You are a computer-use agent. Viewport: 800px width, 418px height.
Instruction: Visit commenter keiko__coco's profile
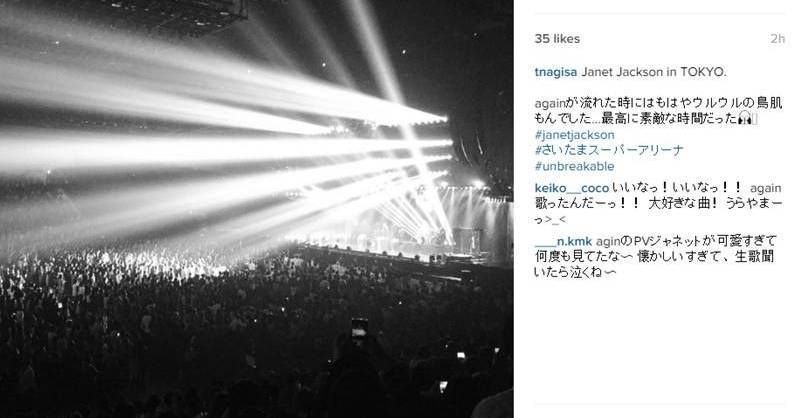point(571,188)
